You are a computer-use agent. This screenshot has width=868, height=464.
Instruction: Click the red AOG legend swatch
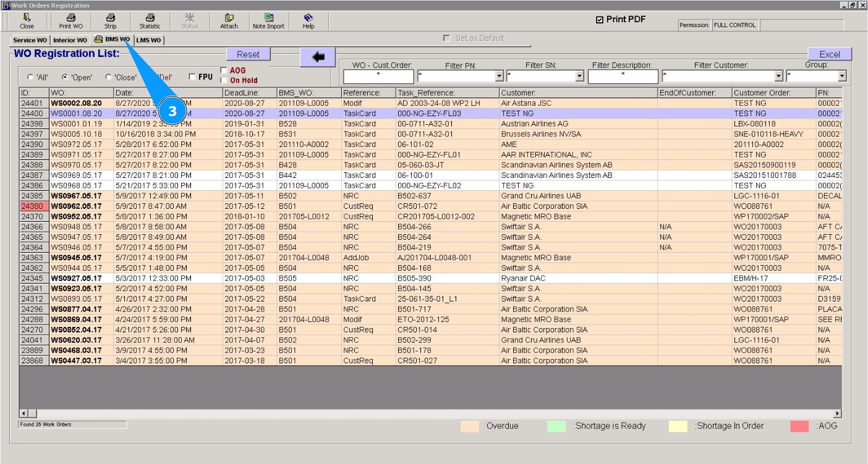pyautogui.click(x=799, y=426)
